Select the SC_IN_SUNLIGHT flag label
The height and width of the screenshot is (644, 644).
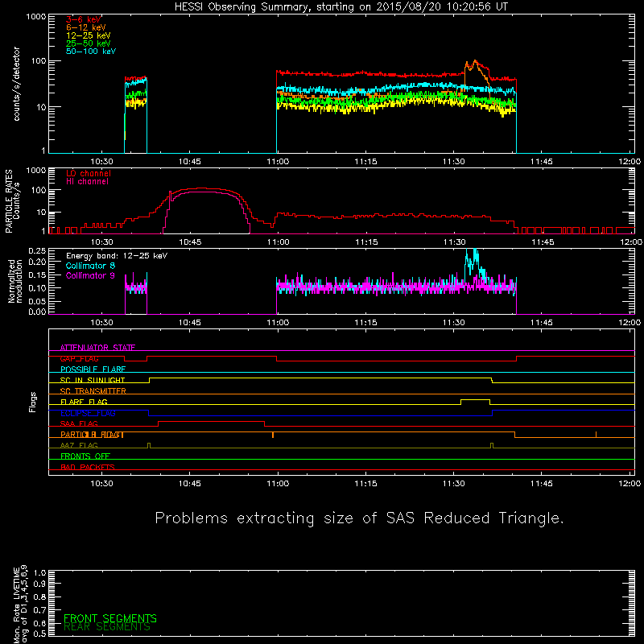coord(93,380)
